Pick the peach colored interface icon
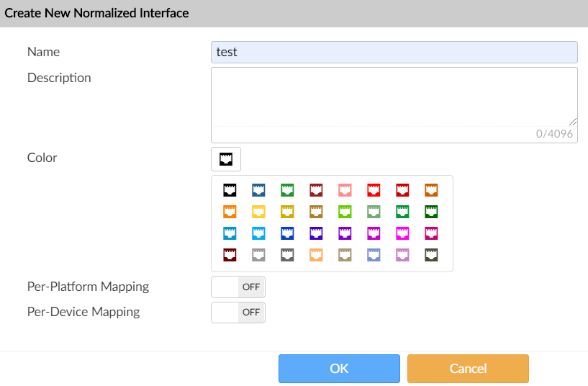 click(x=316, y=255)
